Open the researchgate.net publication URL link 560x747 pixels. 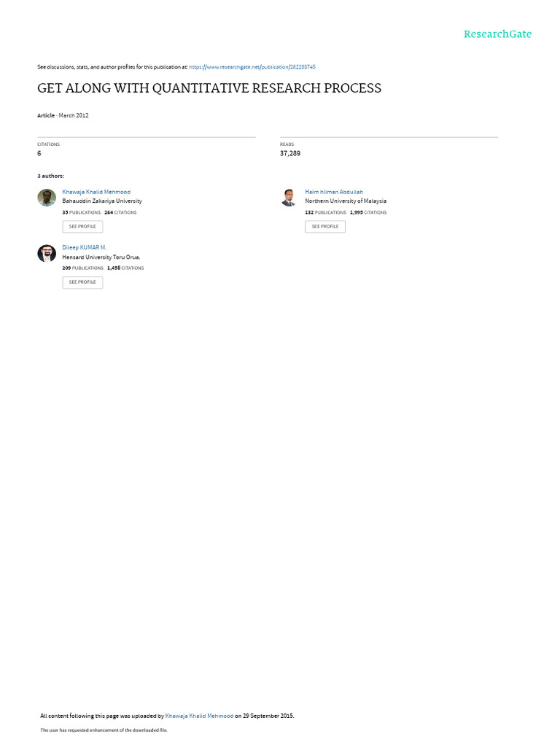click(252, 67)
